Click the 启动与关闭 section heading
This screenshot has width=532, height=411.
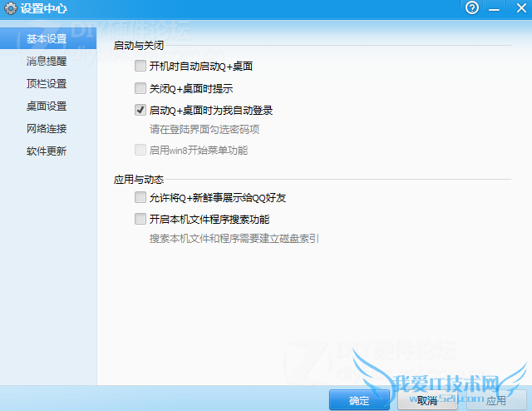click(x=139, y=45)
